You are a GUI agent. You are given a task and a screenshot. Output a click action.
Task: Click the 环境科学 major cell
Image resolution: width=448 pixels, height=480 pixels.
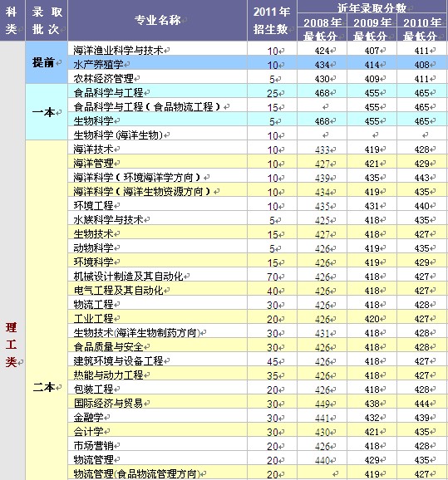point(93,262)
